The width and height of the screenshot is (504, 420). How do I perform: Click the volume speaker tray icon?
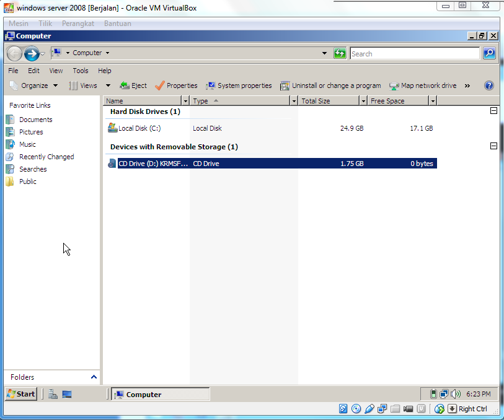tap(456, 393)
